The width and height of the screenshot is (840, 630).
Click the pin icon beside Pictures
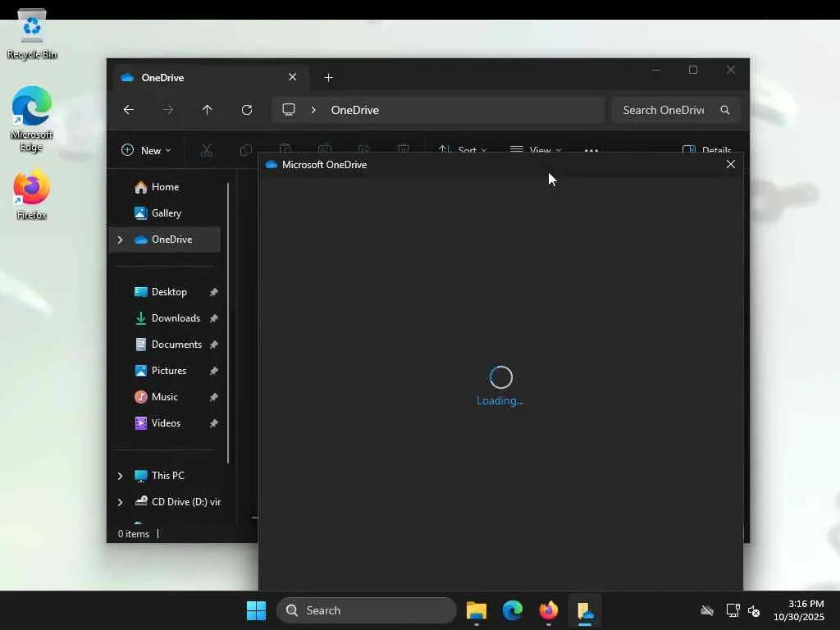pyautogui.click(x=214, y=371)
